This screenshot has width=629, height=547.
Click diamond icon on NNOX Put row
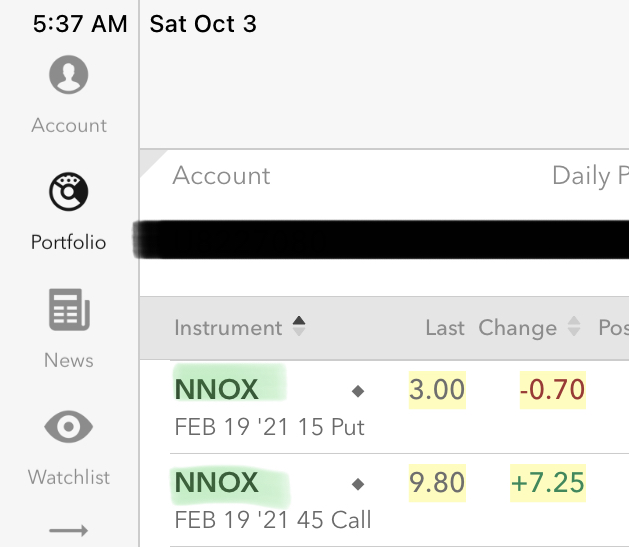[358, 389]
